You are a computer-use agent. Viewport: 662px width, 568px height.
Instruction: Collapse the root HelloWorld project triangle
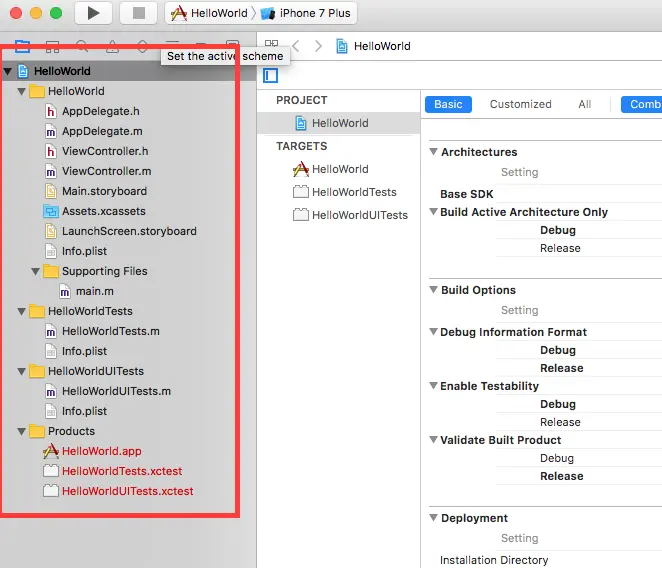[8, 71]
